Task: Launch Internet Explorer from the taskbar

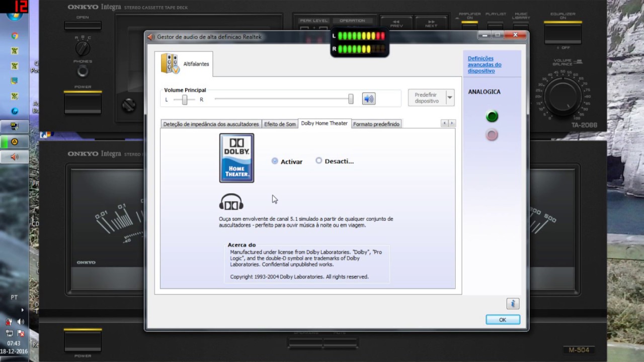Action: [x=15, y=111]
